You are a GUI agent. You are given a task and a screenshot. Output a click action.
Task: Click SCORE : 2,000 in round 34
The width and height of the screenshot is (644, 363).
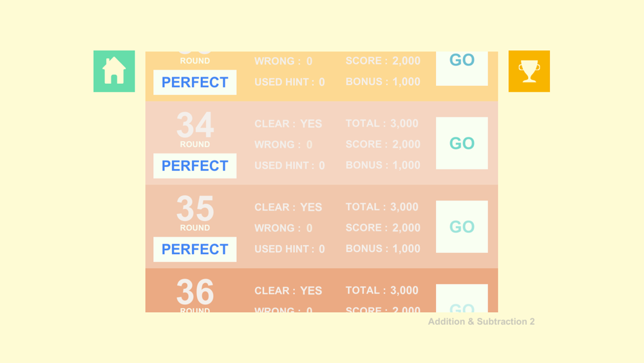click(x=383, y=144)
